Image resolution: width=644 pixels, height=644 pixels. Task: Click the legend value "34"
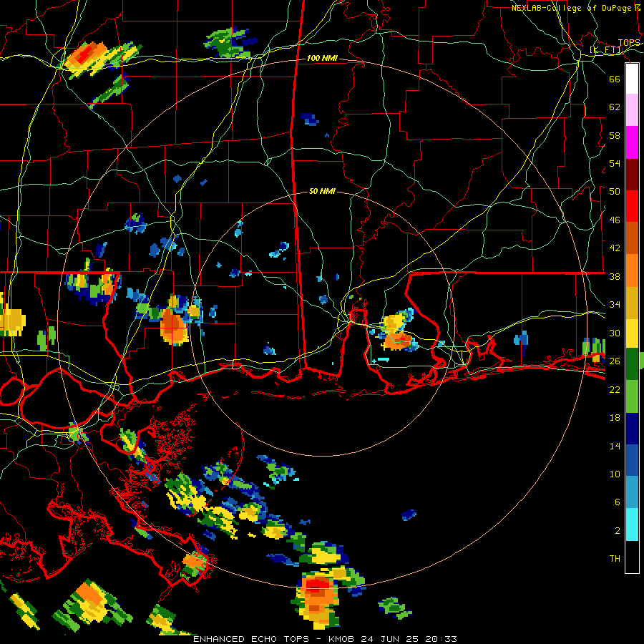click(x=615, y=305)
